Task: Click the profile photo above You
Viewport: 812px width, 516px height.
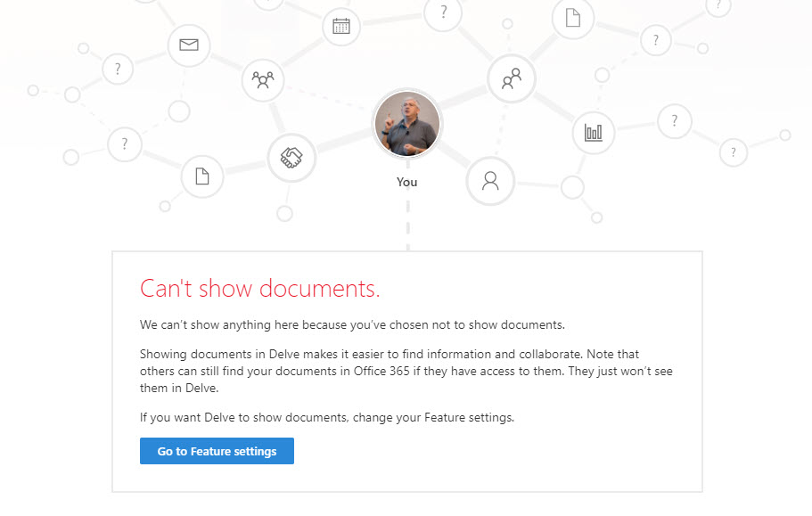Action: 407,124
